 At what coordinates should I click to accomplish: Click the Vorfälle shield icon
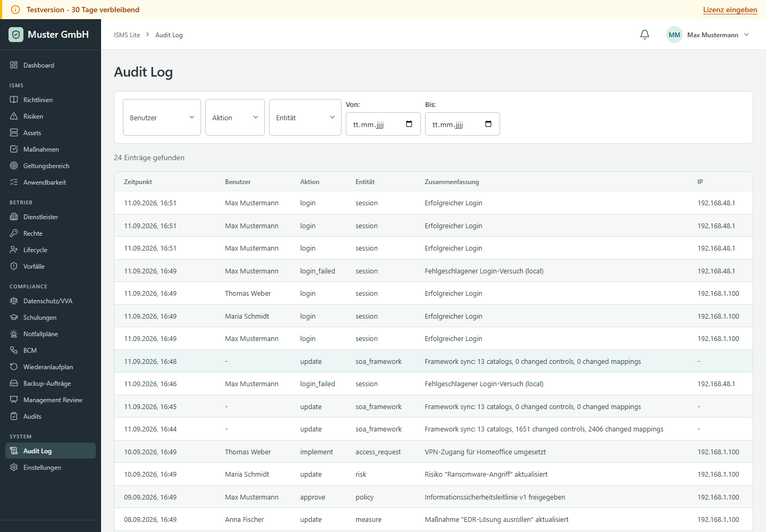pyautogui.click(x=14, y=266)
